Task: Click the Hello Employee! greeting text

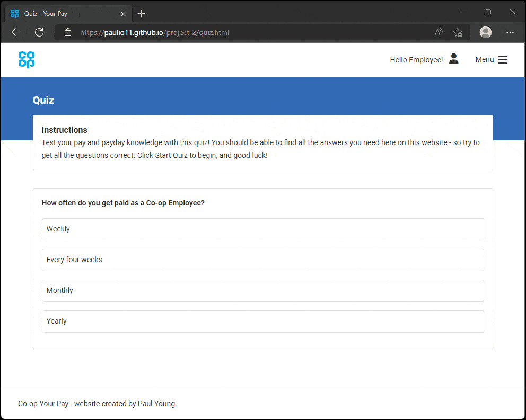Action: tap(416, 60)
